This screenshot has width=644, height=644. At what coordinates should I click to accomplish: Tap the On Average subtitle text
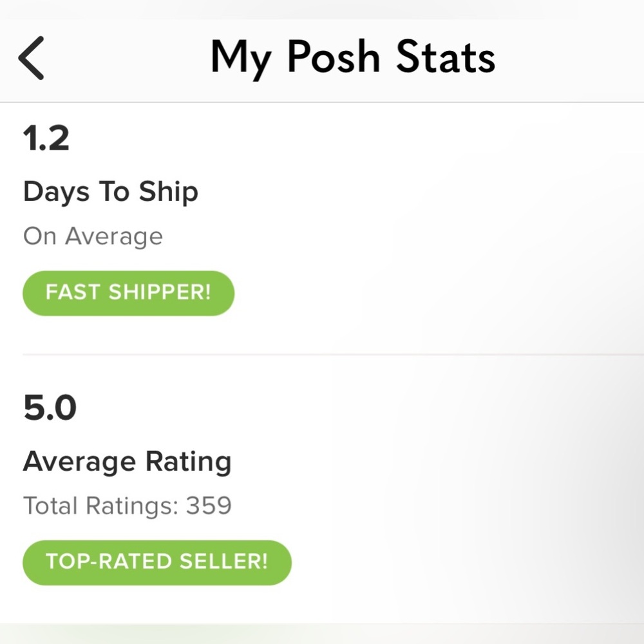(93, 236)
